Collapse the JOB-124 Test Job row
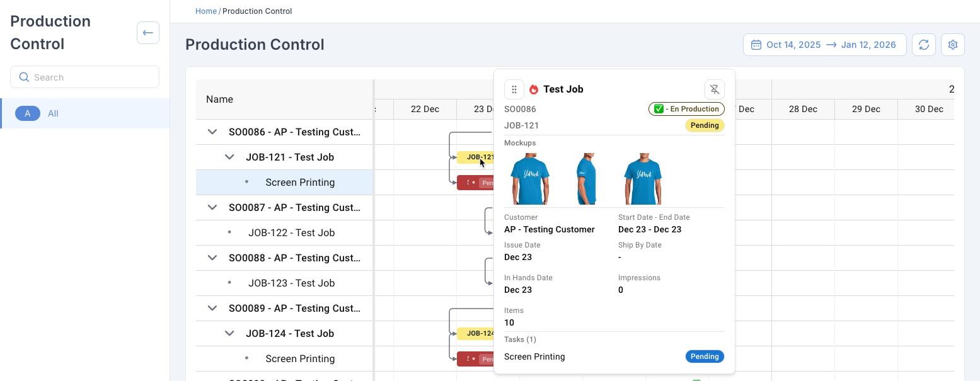Image resolution: width=980 pixels, height=381 pixels. pos(229,333)
